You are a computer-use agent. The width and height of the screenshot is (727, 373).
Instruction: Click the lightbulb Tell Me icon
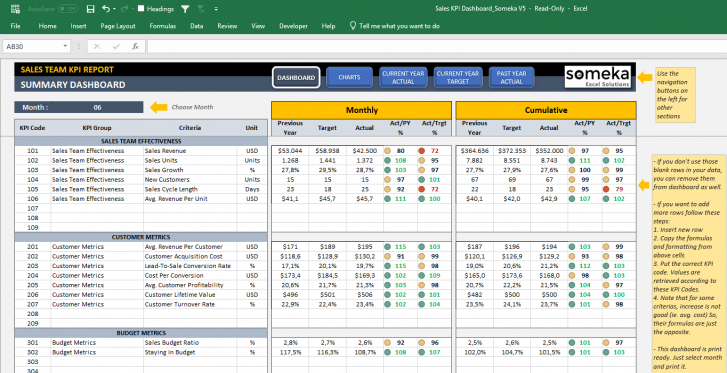(353, 26)
